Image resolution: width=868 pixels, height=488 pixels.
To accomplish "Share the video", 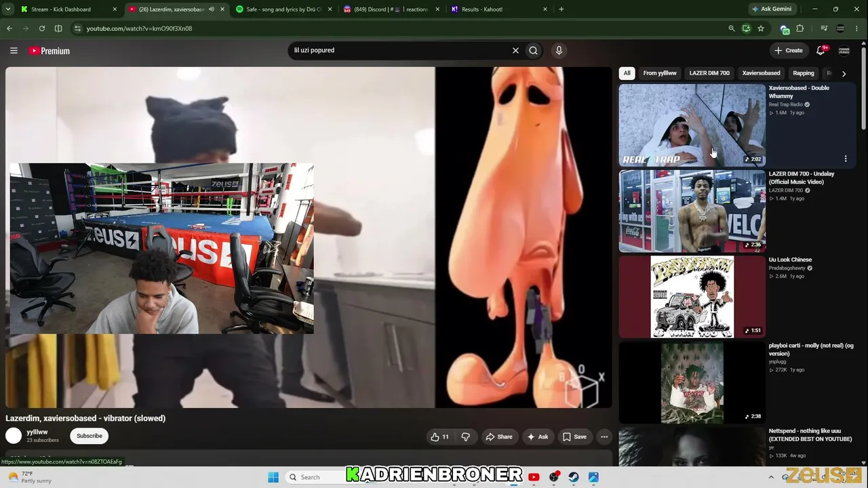I will tap(498, 437).
